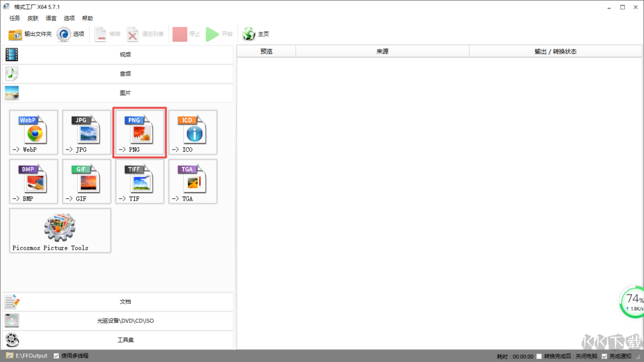This screenshot has height=362, width=644.
Task: Select the GIF conversion icon
Action: point(86,181)
